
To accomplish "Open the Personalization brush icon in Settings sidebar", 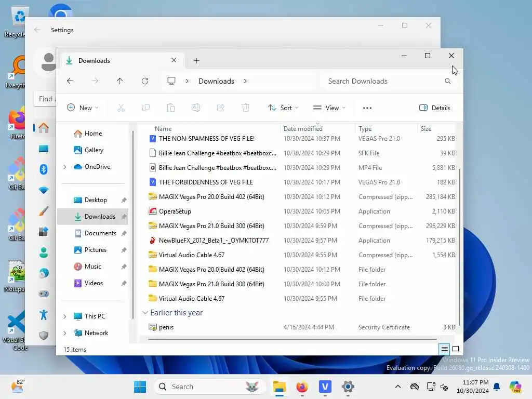I will tap(44, 211).
